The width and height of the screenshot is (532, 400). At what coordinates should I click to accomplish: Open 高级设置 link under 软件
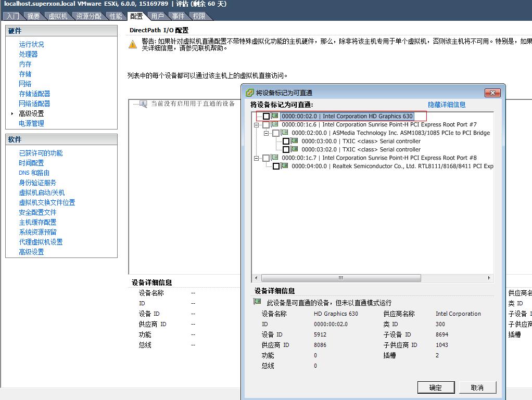32,252
